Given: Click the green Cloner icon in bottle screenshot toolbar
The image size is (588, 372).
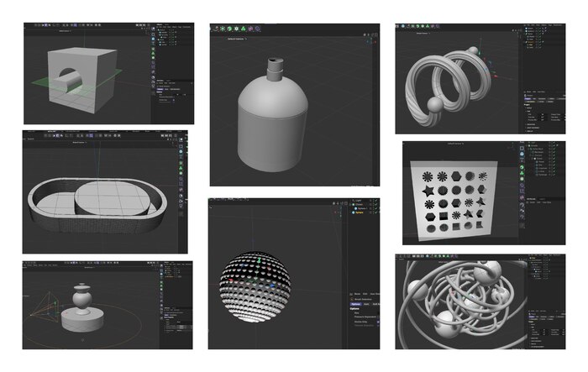Looking at the screenshot, I should [x=244, y=29].
